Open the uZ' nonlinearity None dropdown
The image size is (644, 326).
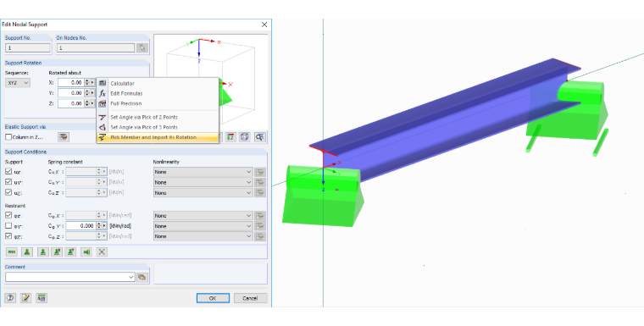click(x=203, y=192)
